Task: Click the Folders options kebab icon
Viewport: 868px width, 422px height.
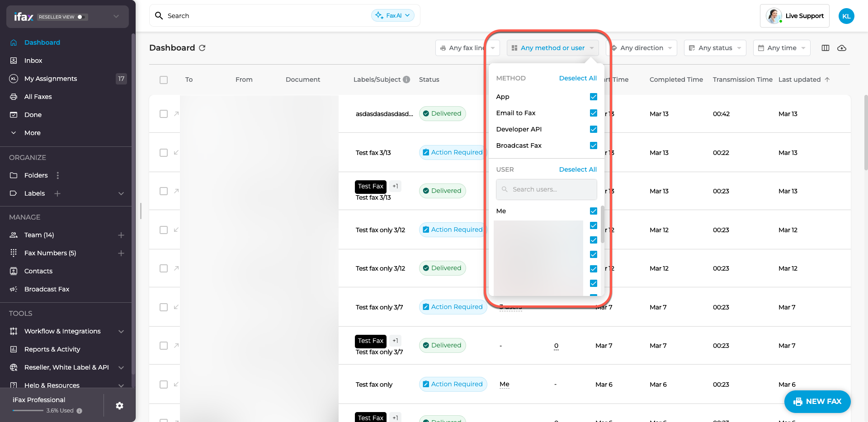Action: (57, 175)
